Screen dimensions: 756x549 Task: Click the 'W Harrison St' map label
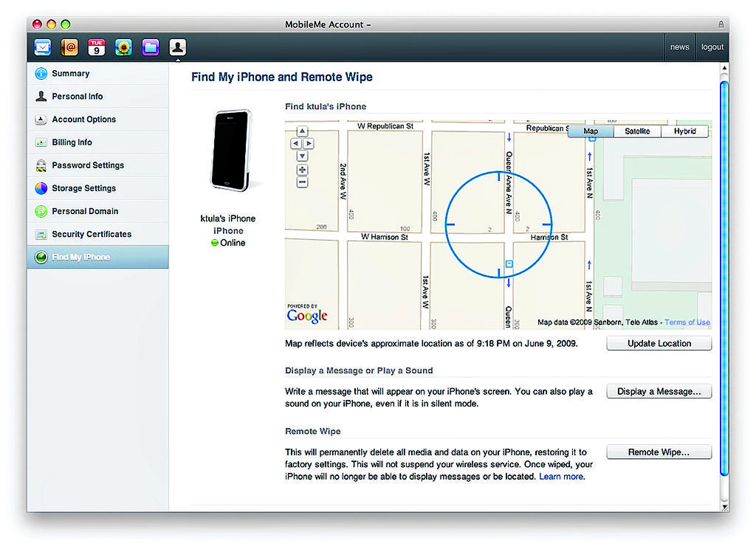384,237
